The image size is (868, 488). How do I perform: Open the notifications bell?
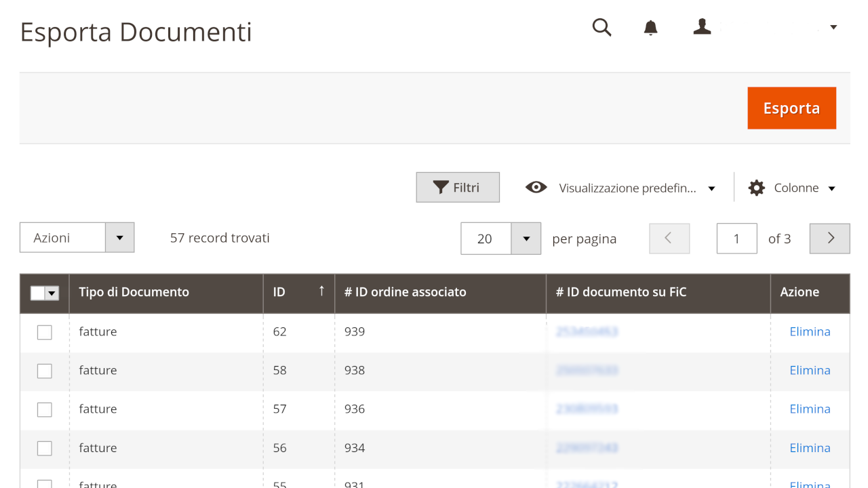click(650, 27)
